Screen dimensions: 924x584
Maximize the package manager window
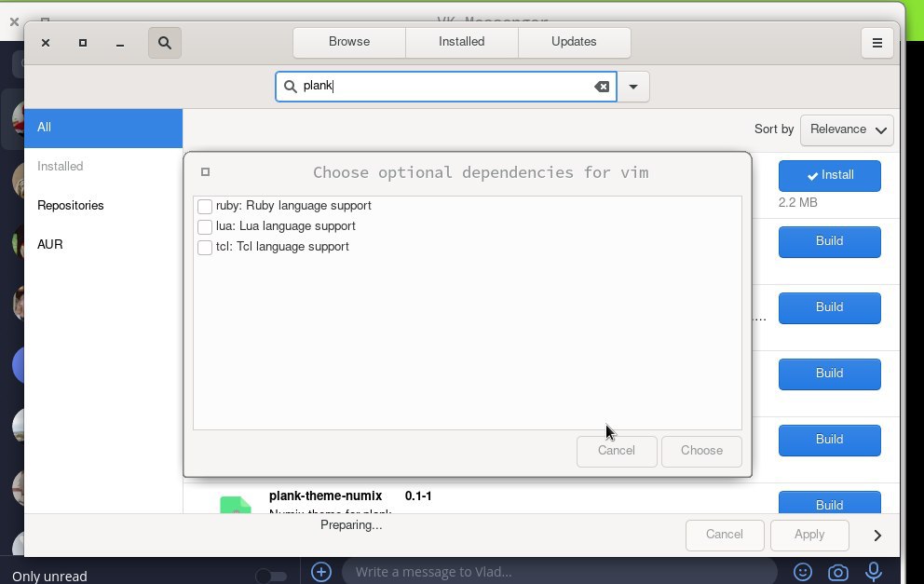(83, 43)
